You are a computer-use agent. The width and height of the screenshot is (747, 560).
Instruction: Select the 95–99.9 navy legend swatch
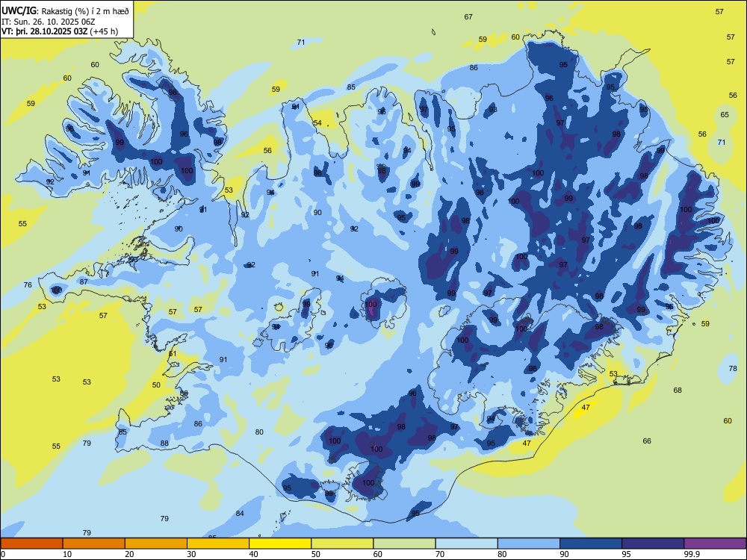(x=653, y=544)
